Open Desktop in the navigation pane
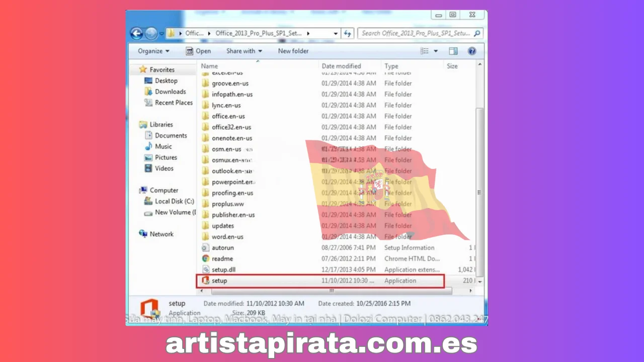This screenshot has width=644, height=362. coord(166,80)
